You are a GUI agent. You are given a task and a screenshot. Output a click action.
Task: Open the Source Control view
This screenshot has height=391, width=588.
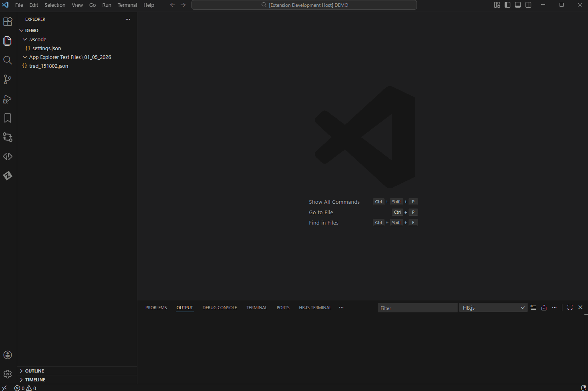pos(8,79)
